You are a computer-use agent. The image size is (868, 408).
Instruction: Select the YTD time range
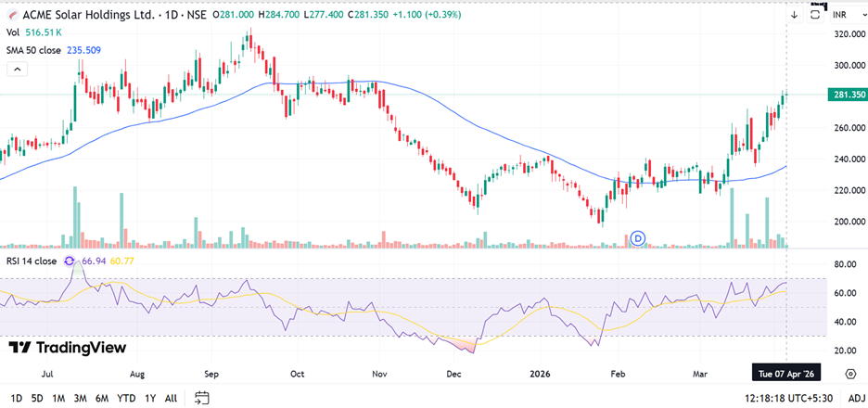127,398
